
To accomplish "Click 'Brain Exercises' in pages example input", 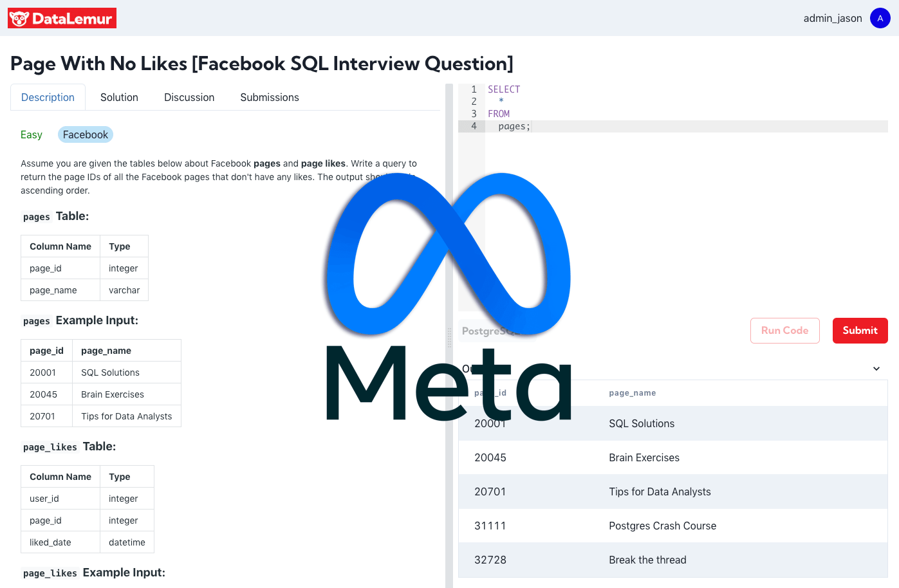I will tap(113, 394).
